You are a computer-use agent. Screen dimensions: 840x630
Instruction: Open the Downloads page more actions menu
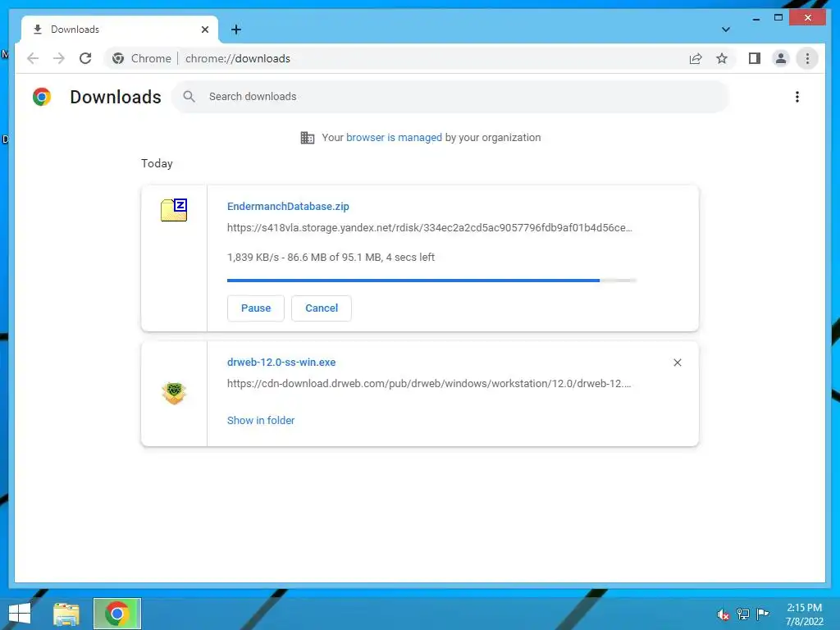[x=797, y=97]
